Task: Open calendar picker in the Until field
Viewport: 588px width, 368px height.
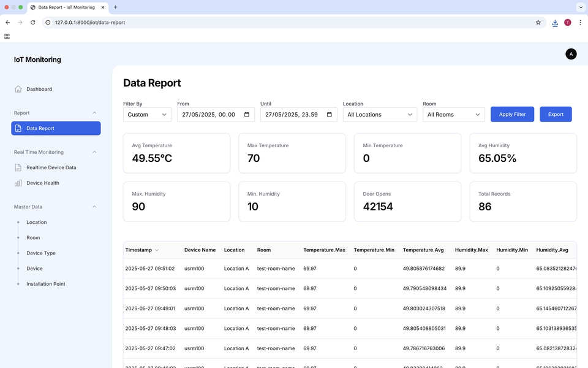Action: pos(330,115)
